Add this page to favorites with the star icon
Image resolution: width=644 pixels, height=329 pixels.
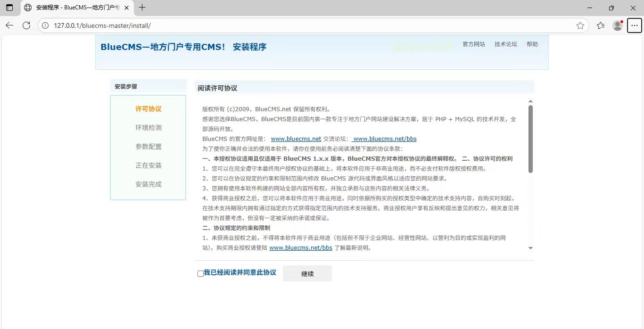pyautogui.click(x=580, y=25)
